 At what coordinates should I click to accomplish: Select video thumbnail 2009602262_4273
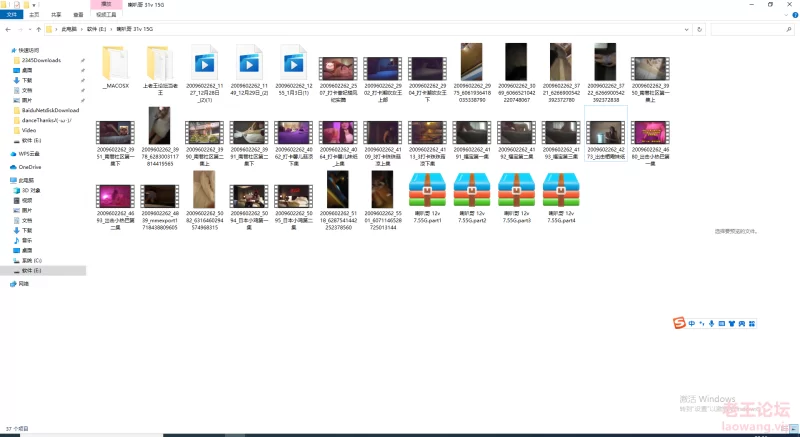click(606, 136)
